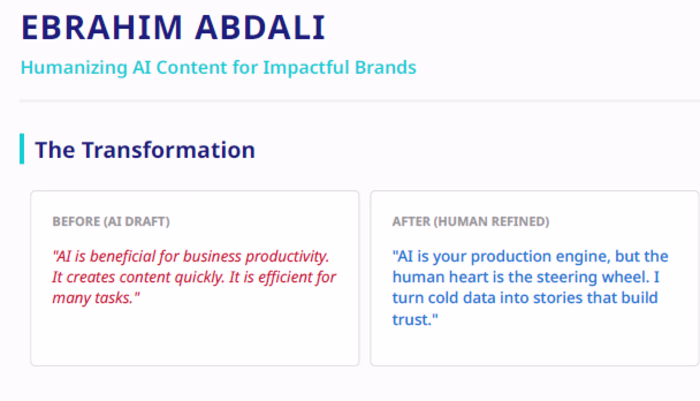Select "The Transformation" section heading
The image size is (700, 401).
point(145,150)
